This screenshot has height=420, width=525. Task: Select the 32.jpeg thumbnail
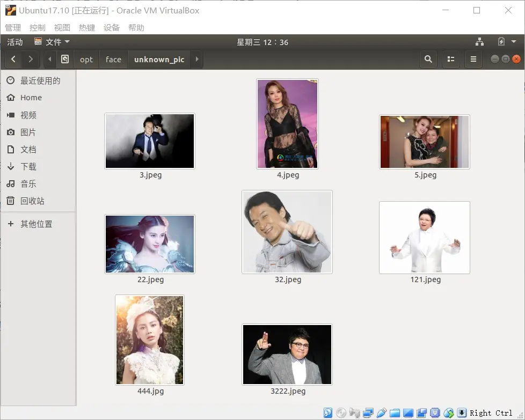[x=287, y=232]
